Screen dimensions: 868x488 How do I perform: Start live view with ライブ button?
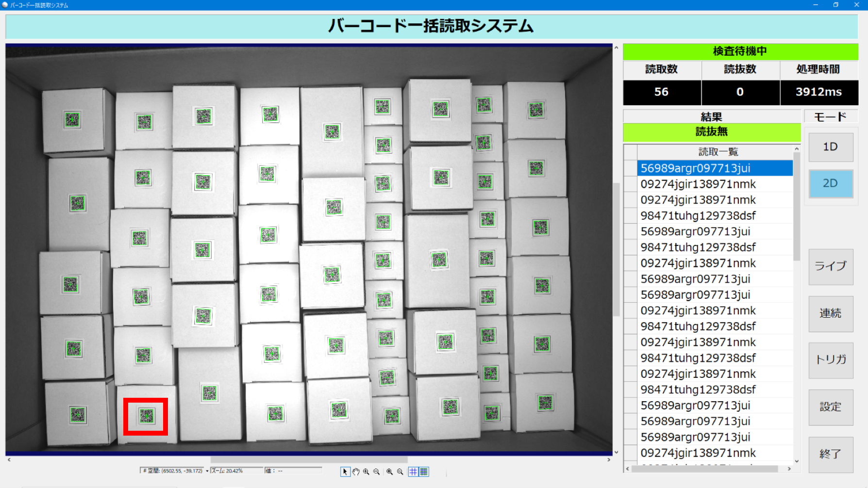(831, 266)
